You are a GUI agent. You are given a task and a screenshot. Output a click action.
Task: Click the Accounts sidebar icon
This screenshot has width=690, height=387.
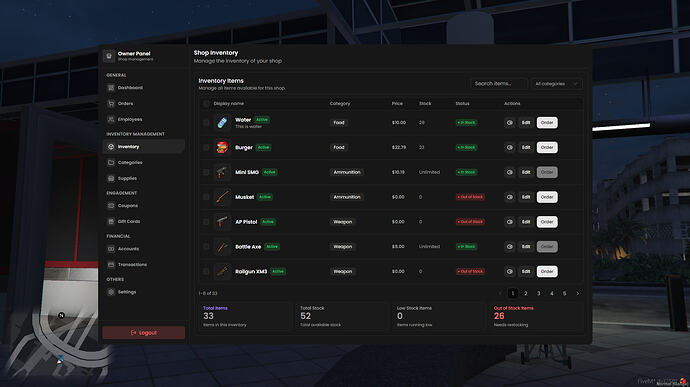pyautogui.click(x=111, y=249)
